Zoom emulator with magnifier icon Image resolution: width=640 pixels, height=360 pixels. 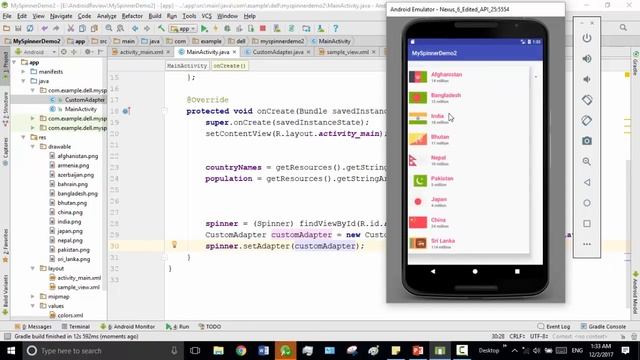(x=587, y=162)
